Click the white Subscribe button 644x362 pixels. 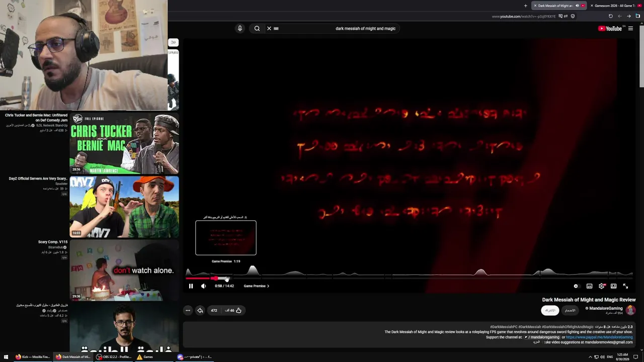pos(550,310)
